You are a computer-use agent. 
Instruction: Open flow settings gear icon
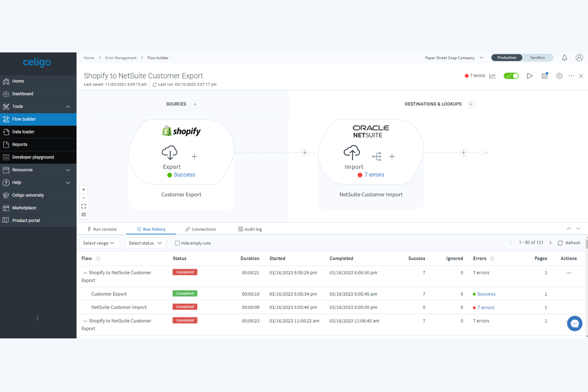pos(559,76)
